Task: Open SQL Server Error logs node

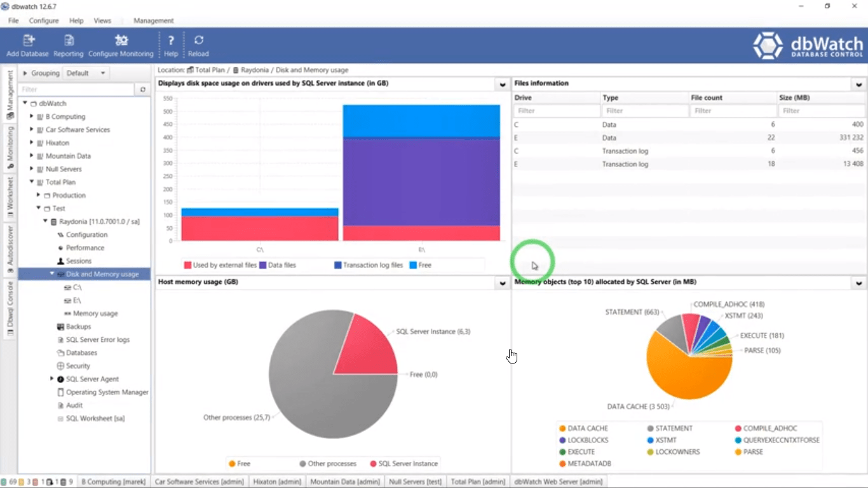Action: [x=97, y=340]
